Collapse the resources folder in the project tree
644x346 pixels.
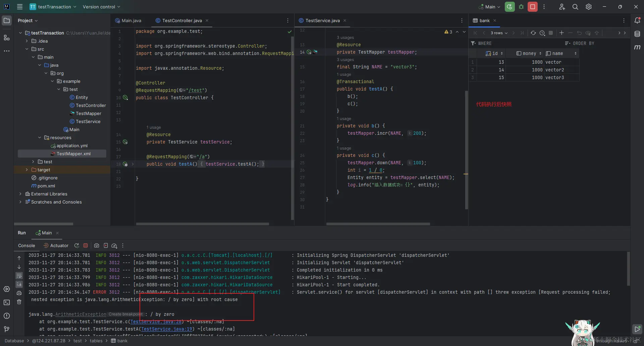coord(40,137)
